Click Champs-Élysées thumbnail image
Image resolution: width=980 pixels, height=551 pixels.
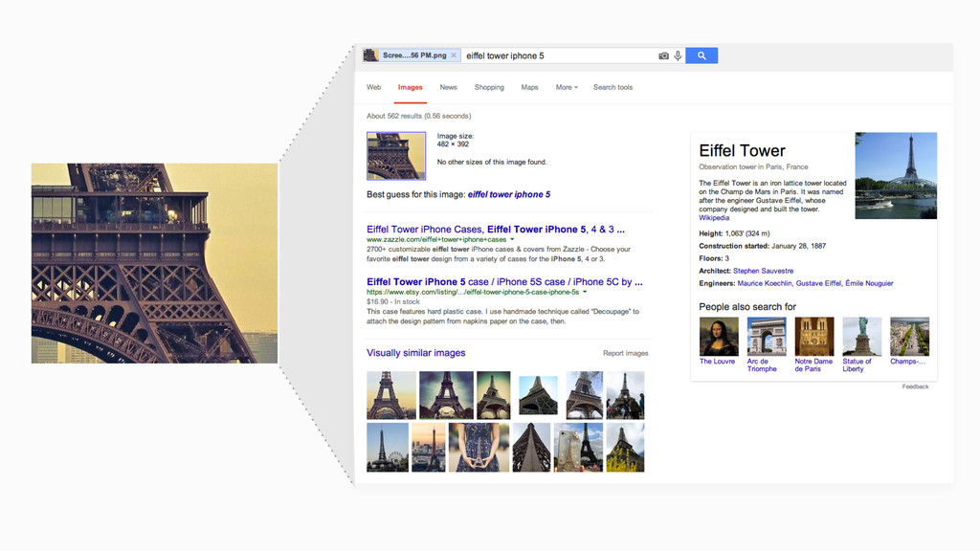[909, 336]
